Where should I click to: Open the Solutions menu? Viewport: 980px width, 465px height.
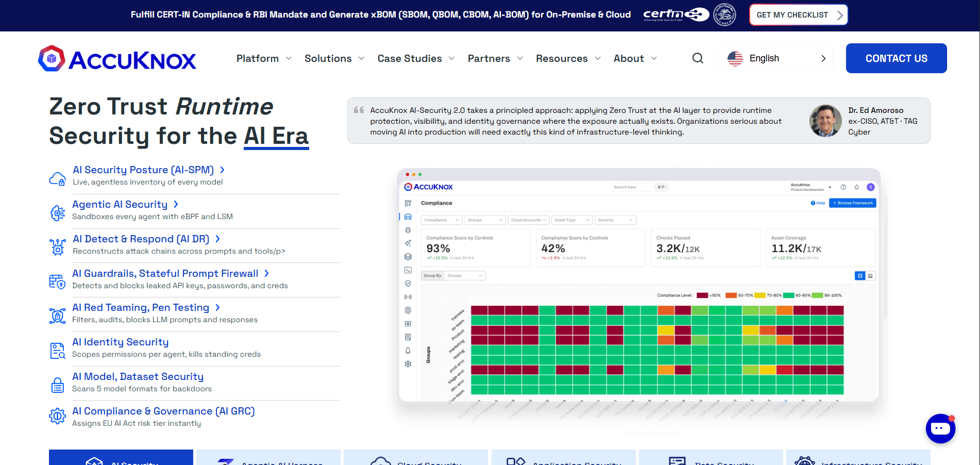tap(334, 58)
